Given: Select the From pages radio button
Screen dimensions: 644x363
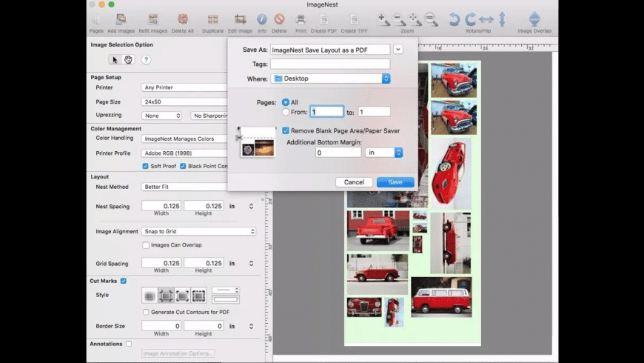Looking at the screenshot, I should (286, 112).
